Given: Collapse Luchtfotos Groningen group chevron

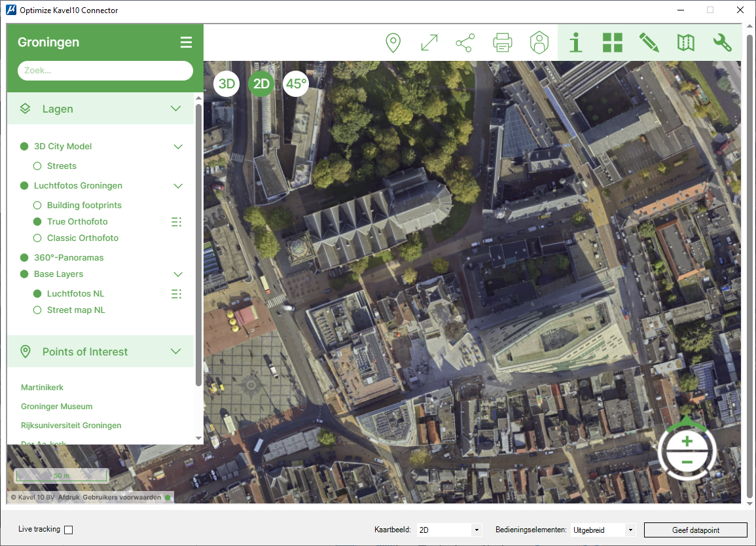Looking at the screenshot, I should point(178,186).
